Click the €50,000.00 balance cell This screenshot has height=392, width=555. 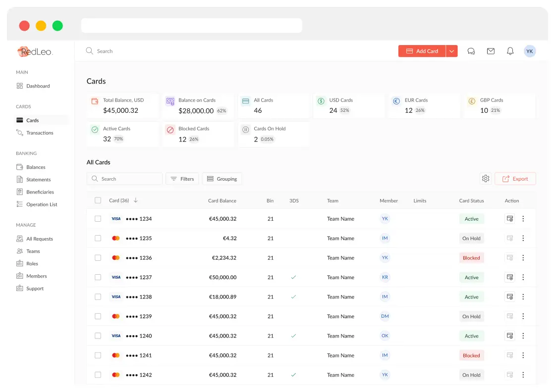point(222,278)
